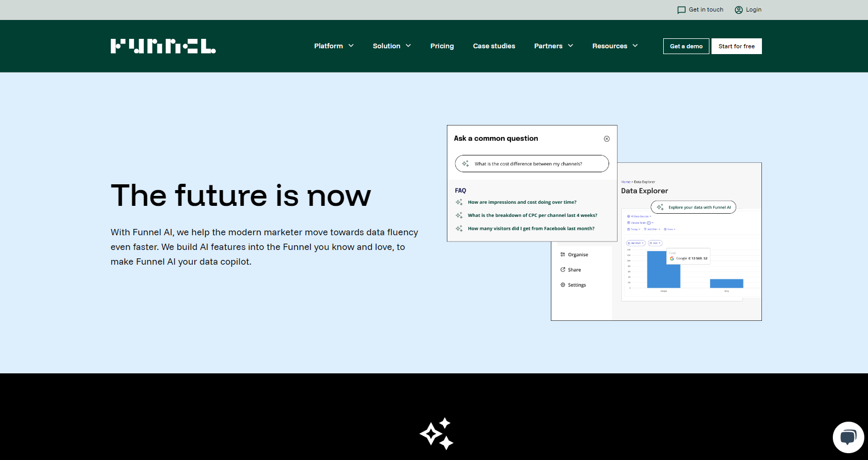Image resolution: width=868 pixels, height=460 pixels.
Task: Select 'What is the breakdown of CPC per channel' question
Action: [532, 215]
